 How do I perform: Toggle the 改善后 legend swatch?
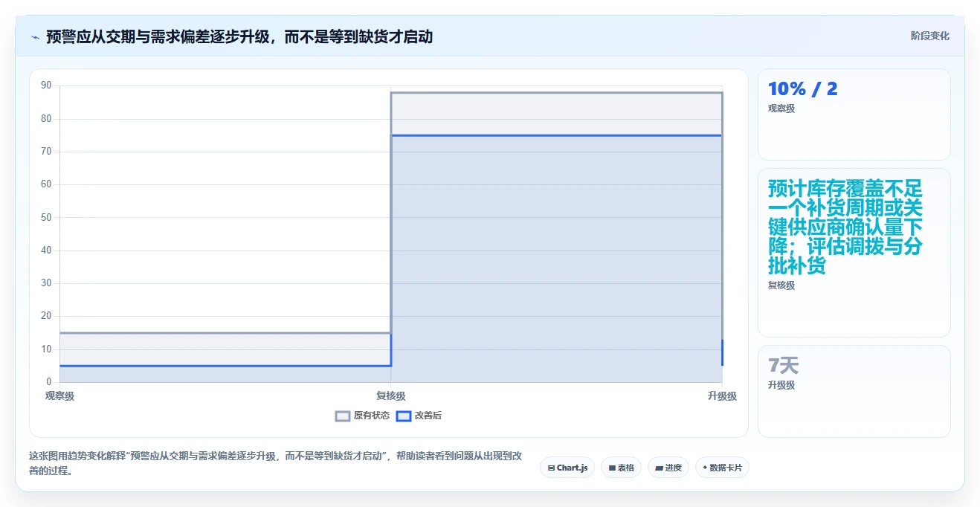click(404, 416)
